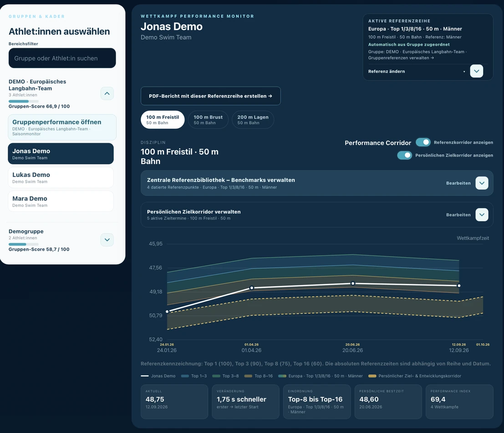Click the Jonas Demo legend line marker
The image size is (504, 433).
click(145, 376)
